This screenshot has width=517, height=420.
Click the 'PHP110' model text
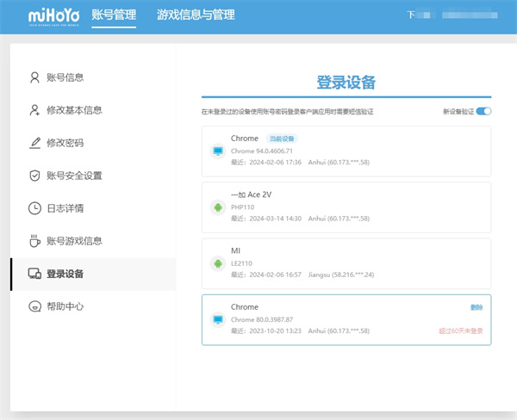[243, 207]
